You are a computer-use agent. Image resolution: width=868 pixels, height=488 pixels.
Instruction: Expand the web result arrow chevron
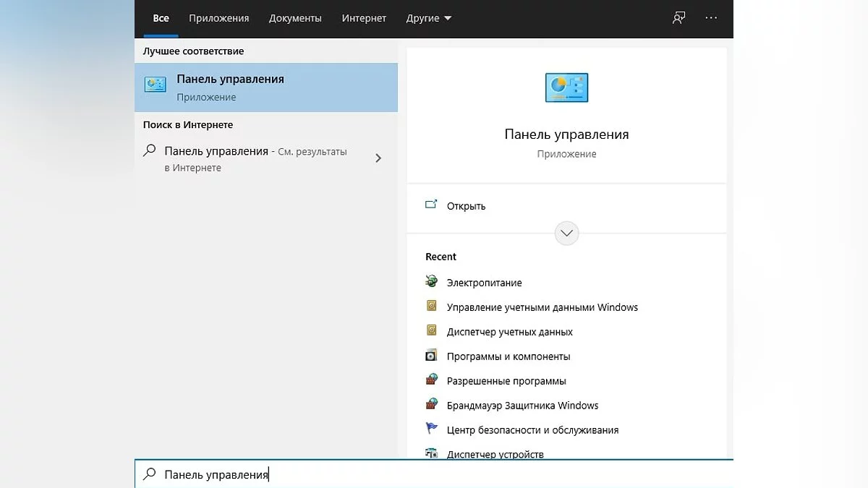coord(378,158)
